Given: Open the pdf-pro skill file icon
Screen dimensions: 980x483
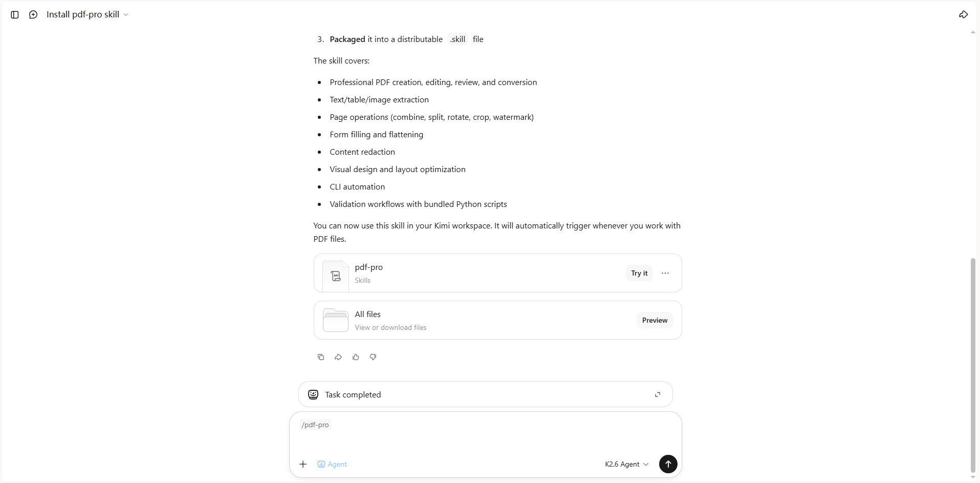Looking at the screenshot, I should [x=336, y=276].
